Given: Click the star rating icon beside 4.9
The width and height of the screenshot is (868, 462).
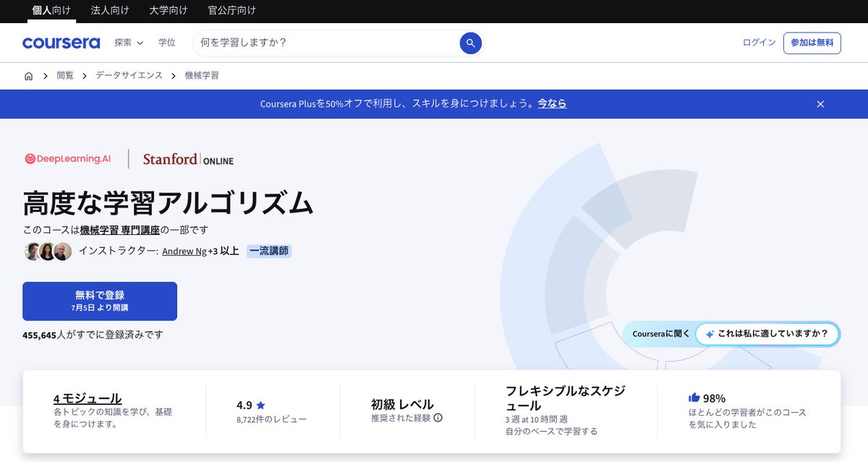Looking at the screenshot, I should click(260, 405).
